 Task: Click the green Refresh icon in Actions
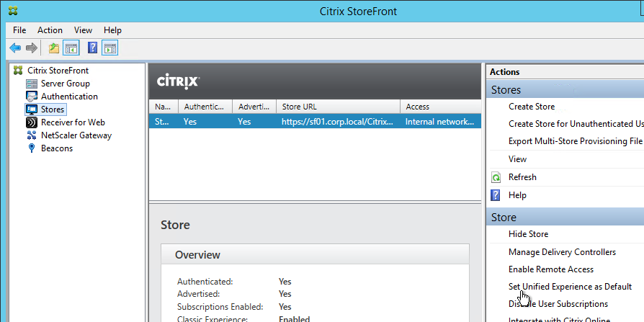pos(496,177)
